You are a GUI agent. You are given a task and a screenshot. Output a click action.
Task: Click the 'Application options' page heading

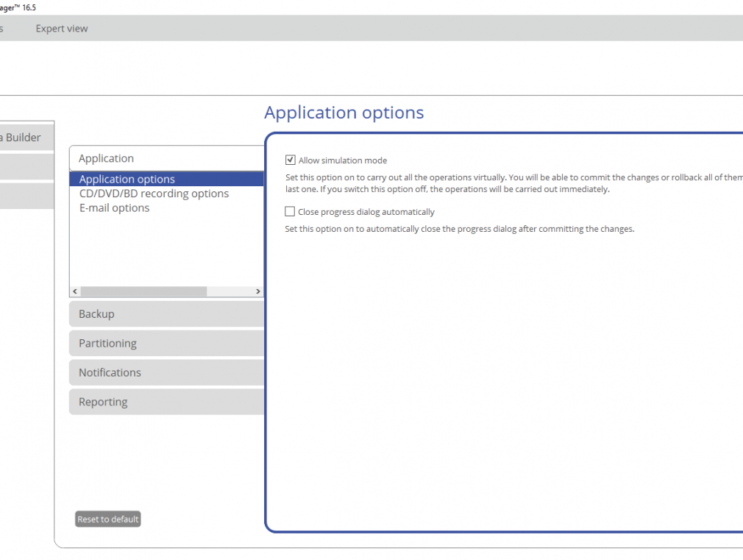pyautogui.click(x=344, y=113)
